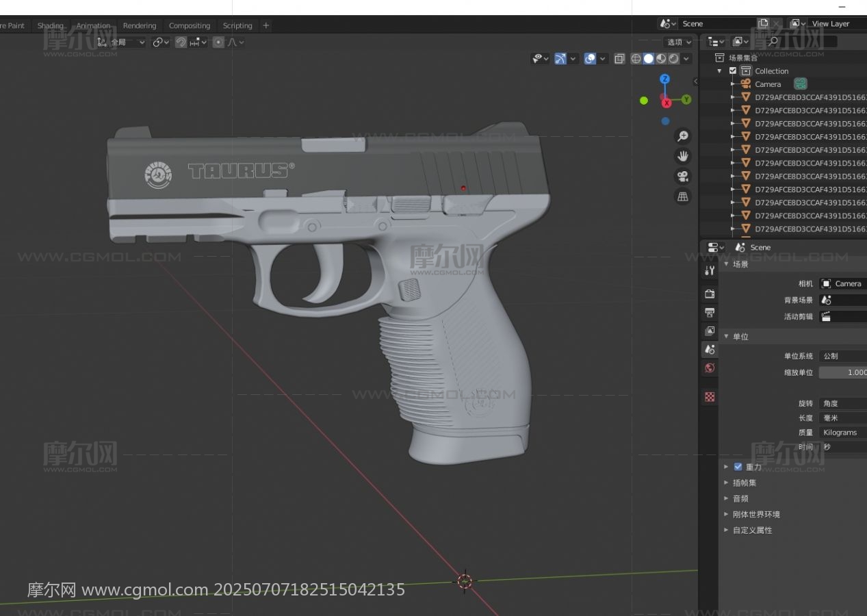Open gizmo options dropdown arrow
867x616 pixels.
(573, 59)
